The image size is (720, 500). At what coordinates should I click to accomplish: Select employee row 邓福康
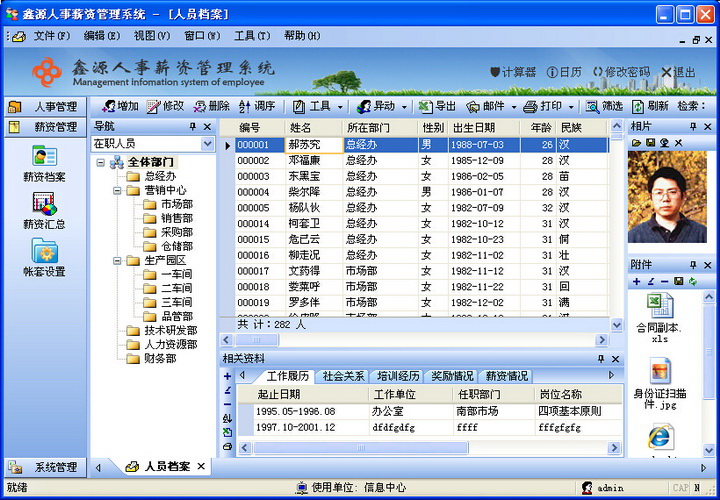point(422,161)
